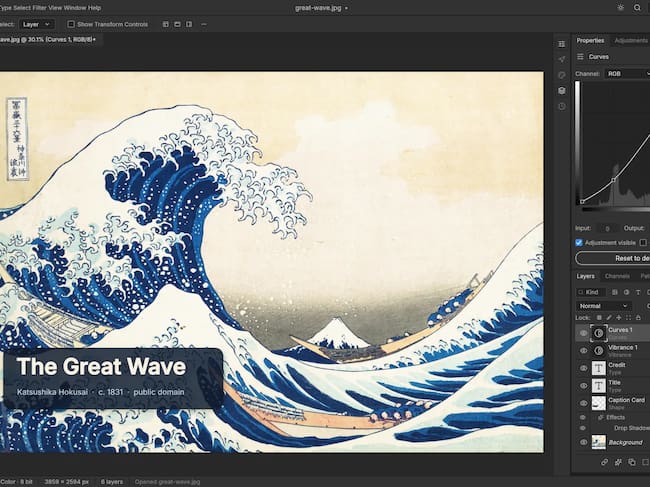The image size is (650, 487).
Task: Select the Background layer thumbnail
Action: [598, 442]
